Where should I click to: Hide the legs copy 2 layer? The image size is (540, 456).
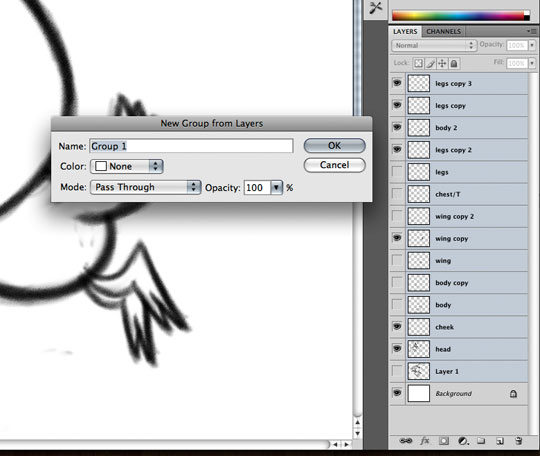pyautogui.click(x=397, y=149)
